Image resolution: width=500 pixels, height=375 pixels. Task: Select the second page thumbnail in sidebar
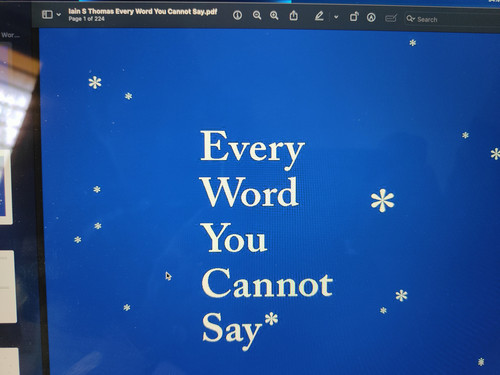[x=7, y=287]
